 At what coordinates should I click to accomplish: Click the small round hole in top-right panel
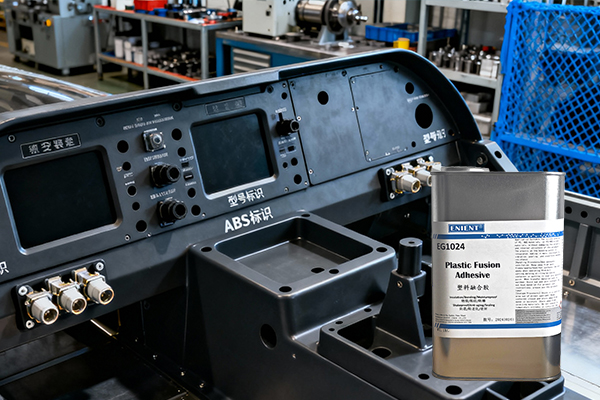[x=322, y=98]
